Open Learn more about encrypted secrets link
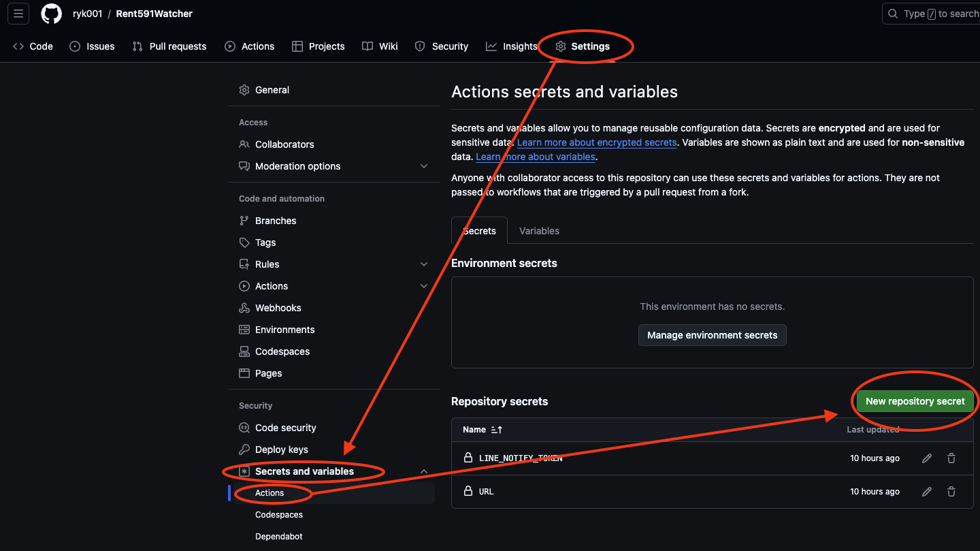 tap(597, 142)
